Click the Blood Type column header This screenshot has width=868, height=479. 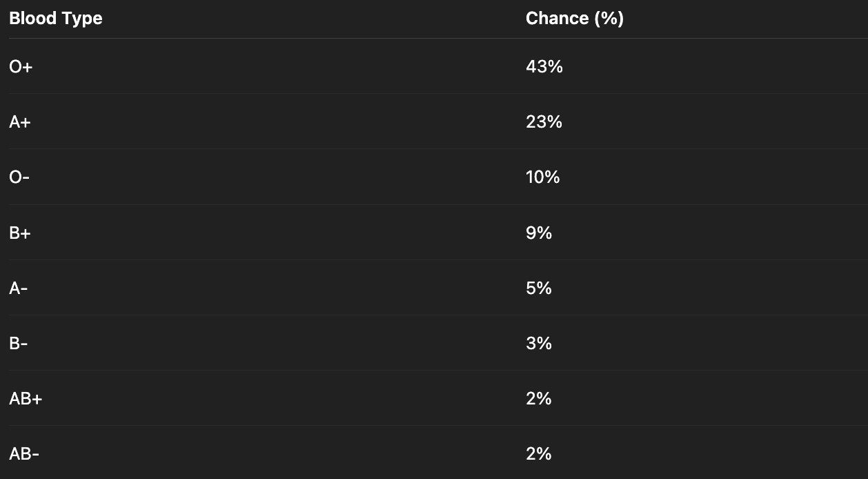(x=55, y=19)
